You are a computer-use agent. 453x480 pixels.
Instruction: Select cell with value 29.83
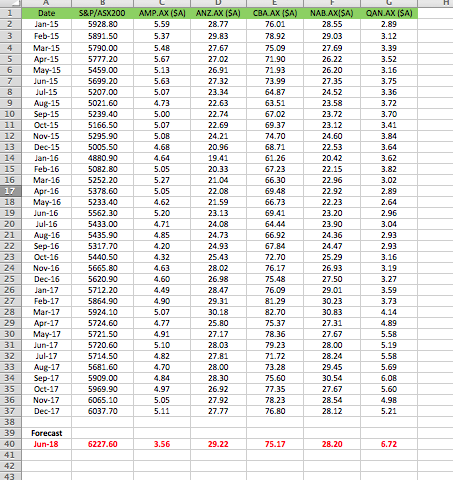click(x=218, y=36)
